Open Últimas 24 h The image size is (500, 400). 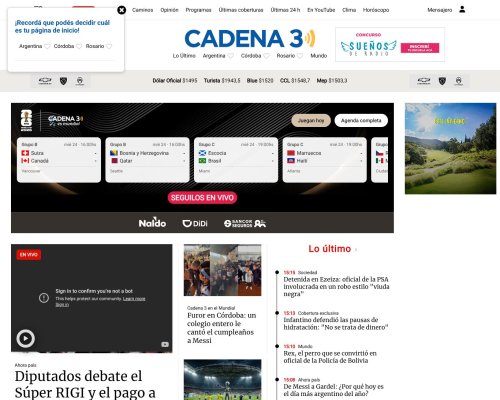[285, 10]
